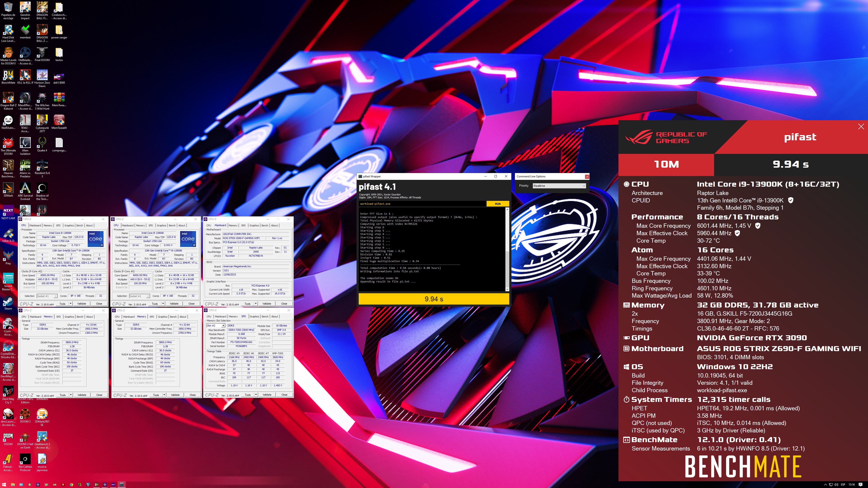
Task: Click the XMP-7200 column header in SPD timings
Action: coord(278,353)
